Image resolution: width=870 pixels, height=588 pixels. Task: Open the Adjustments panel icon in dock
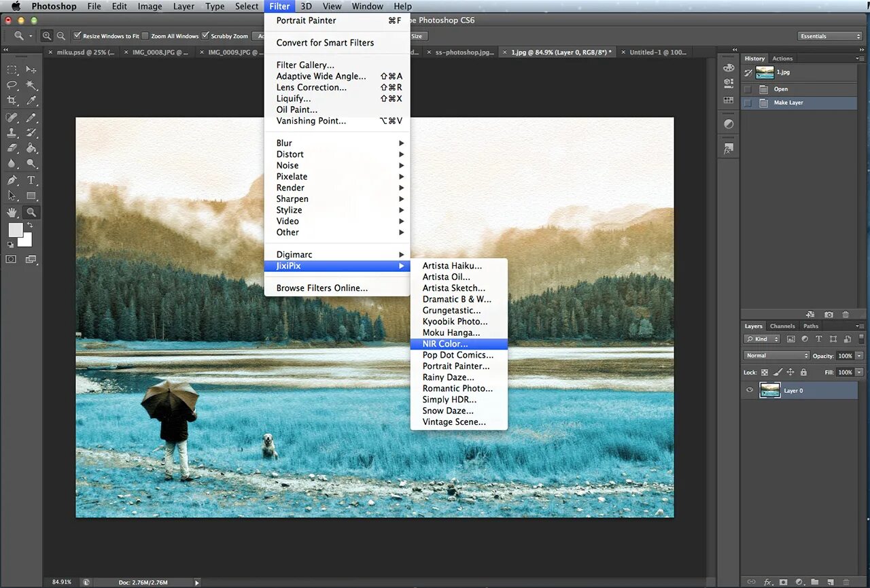tap(729, 124)
